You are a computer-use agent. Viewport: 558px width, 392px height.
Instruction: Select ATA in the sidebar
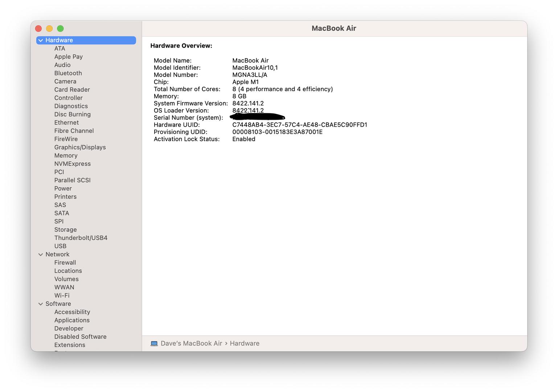(60, 49)
